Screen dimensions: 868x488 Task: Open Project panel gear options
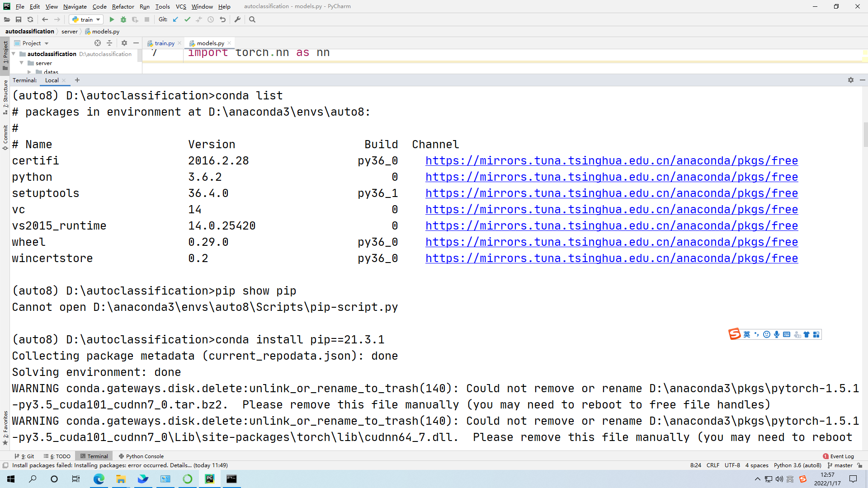point(124,43)
